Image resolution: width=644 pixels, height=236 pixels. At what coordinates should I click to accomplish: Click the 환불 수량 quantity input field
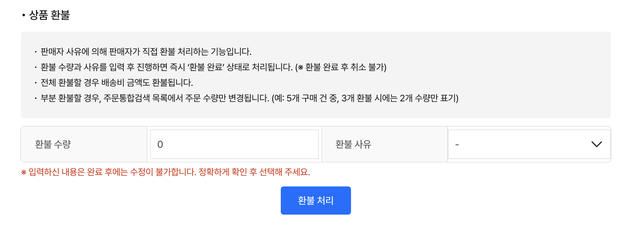234,144
